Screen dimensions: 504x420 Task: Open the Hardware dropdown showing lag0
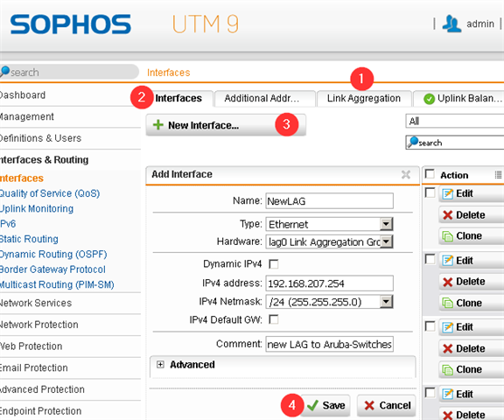[329, 241]
